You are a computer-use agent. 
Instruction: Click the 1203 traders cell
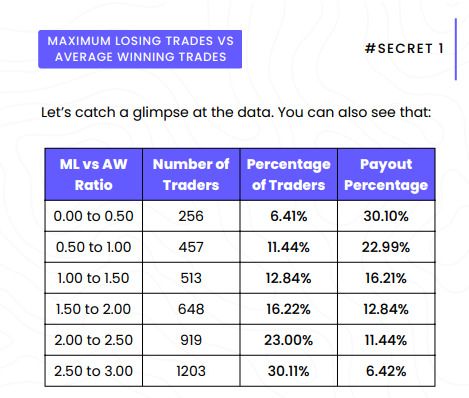tap(191, 371)
